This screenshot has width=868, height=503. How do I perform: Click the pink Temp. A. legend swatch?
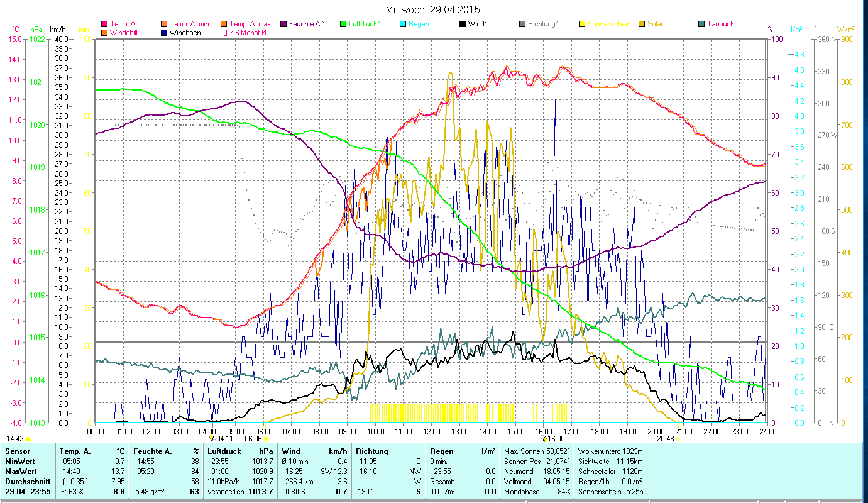point(104,24)
